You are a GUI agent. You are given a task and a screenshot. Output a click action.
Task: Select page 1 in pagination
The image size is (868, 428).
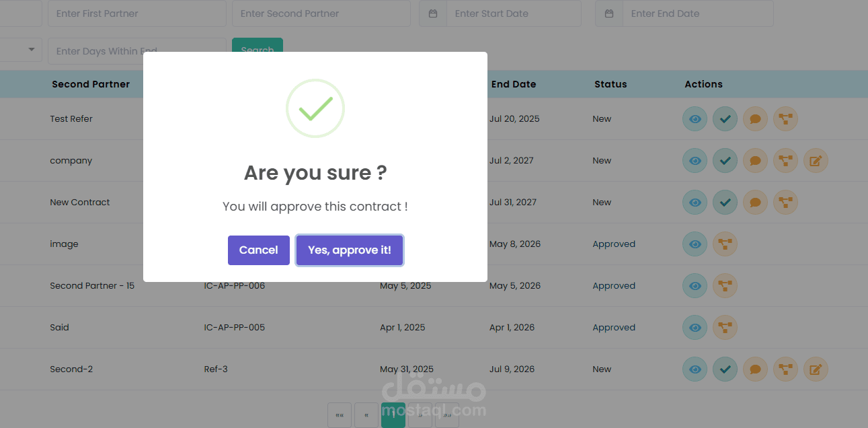coord(393,415)
